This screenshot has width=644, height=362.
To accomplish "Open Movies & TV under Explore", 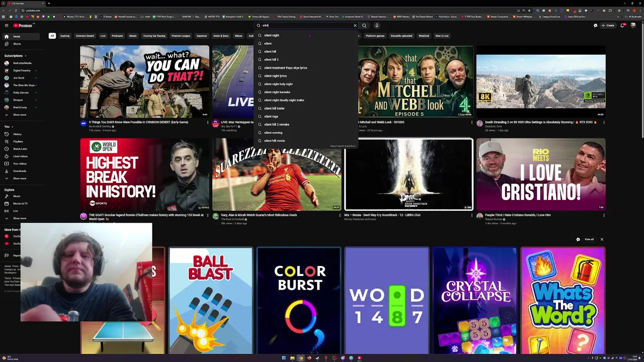I will click(x=20, y=204).
